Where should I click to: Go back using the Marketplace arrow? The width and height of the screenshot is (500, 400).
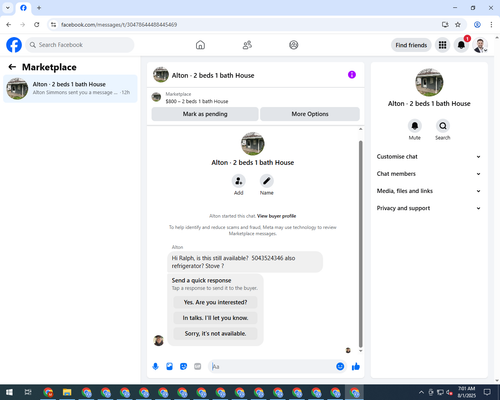pos(12,67)
